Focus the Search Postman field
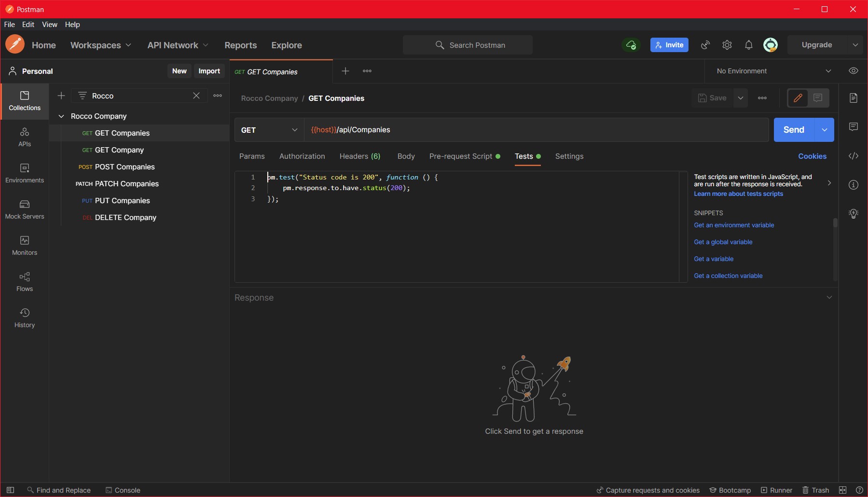868x497 pixels. (x=468, y=45)
